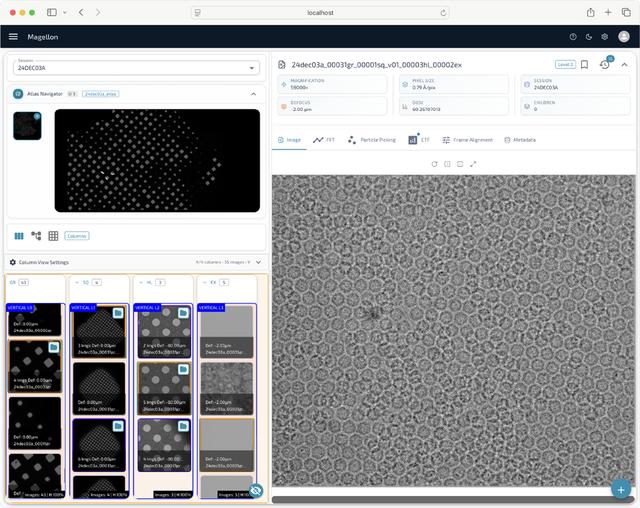Screen dimensions: 640x508
Task: Expand image viewer to fullscreen
Action: (x=473, y=164)
